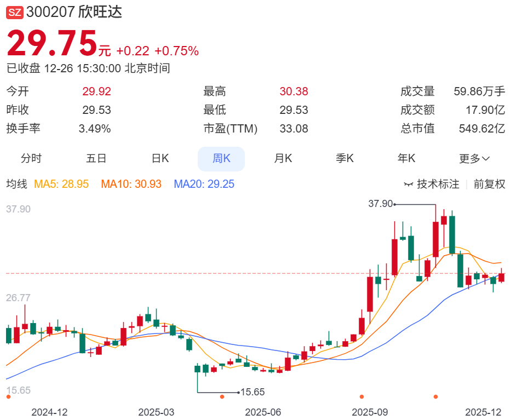Click the orange event dot above 2025-09
511x420 pixels.
[361, 396]
